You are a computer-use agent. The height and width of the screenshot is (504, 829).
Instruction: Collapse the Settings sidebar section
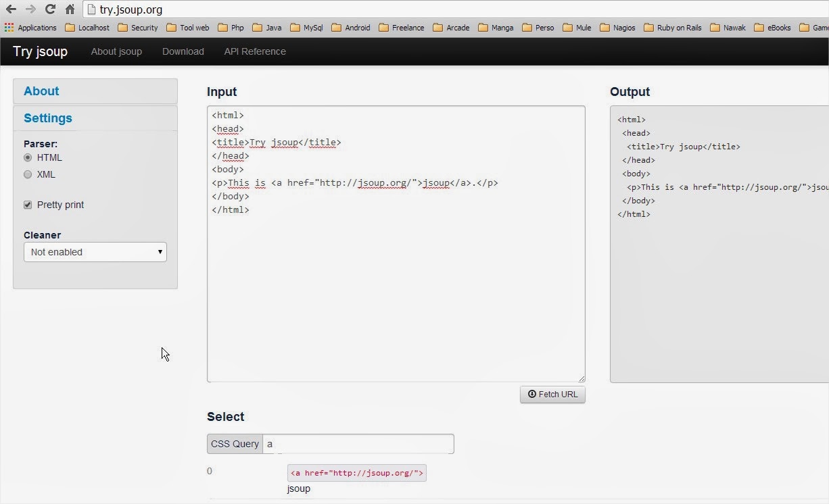point(95,118)
